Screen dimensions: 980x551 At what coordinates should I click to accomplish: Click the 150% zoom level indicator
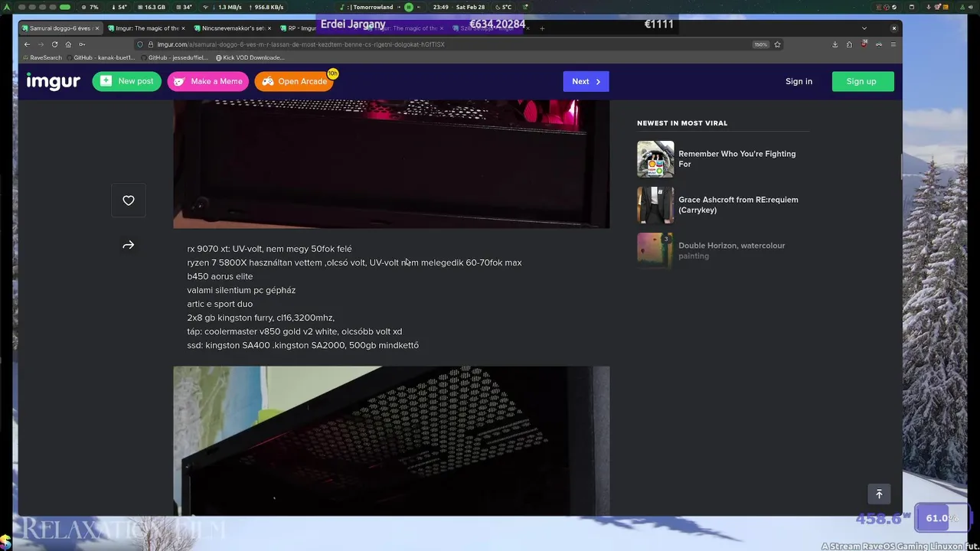pos(760,44)
